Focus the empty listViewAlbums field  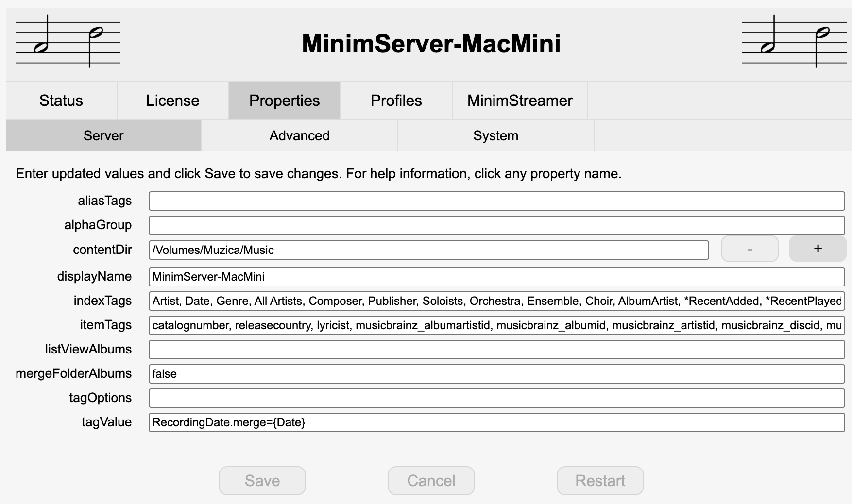pyautogui.click(x=496, y=350)
